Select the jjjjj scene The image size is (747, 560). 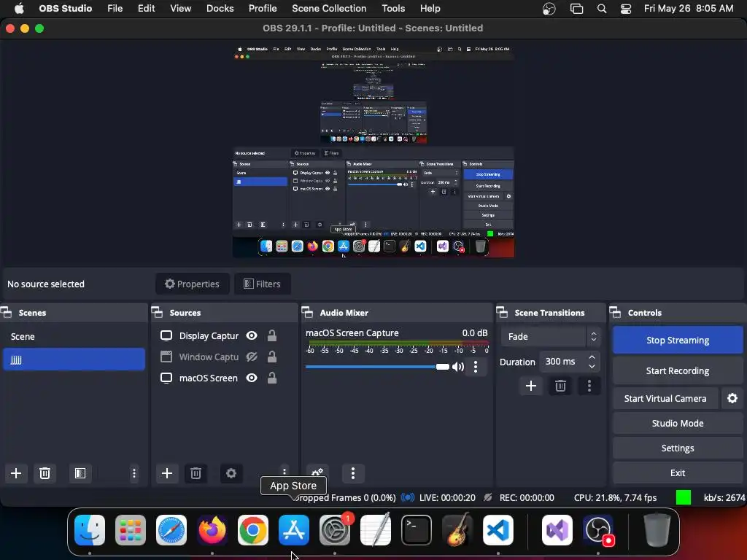pyautogui.click(x=74, y=359)
